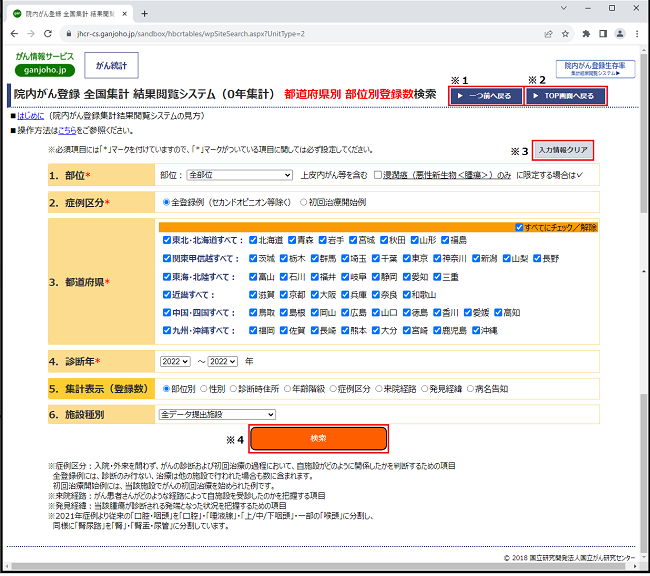Select the 病名告知 radio button
Image resolution: width=650 pixels, height=576 pixels.
(x=470, y=389)
